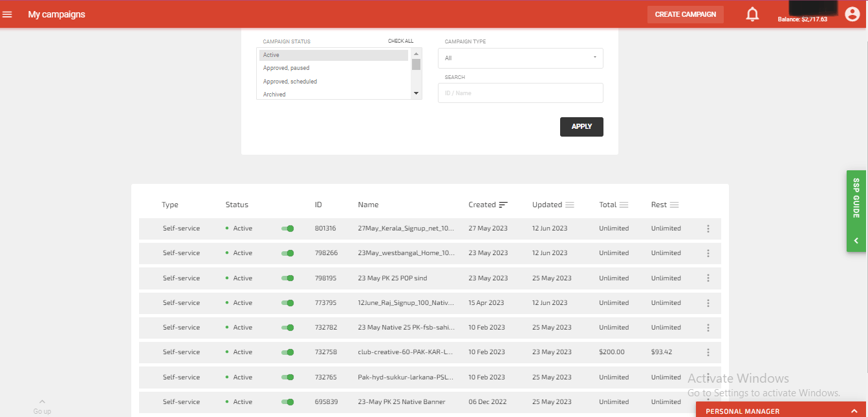Open the hamburger navigation menu
The image size is (868, 417).
click(8, 14)
